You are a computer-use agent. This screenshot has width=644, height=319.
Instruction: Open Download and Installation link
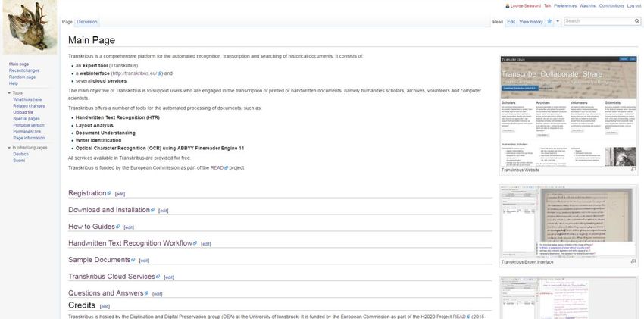tap(111, 210)
